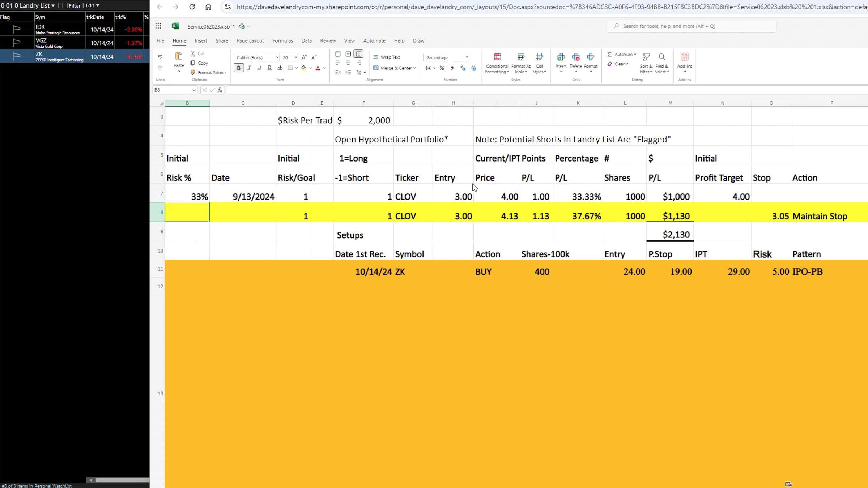Click the watchlist horizontal scrollbar
Screen dimensions: 868x488
point(122,480)
